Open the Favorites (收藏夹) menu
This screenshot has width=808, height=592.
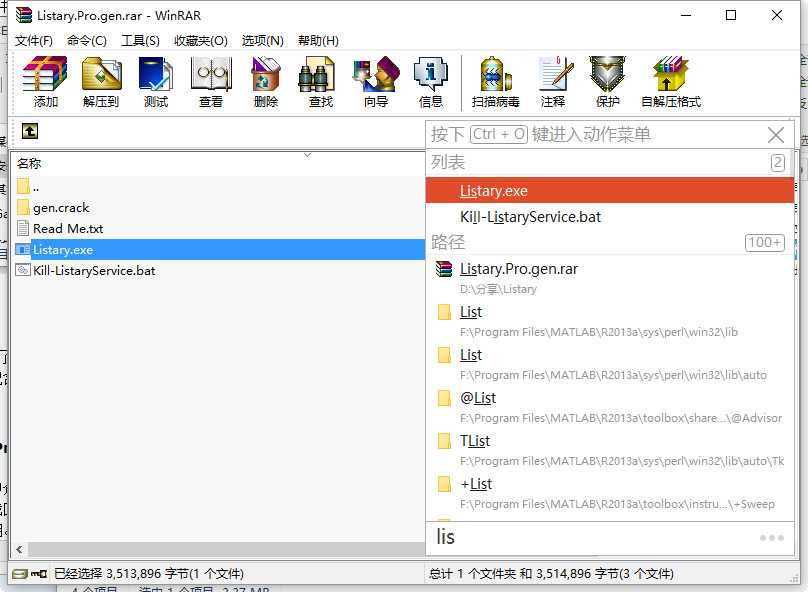coord(201,41)
